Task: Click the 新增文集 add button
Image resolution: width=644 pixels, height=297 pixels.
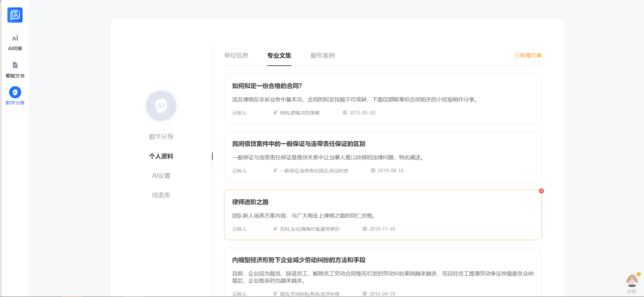Action: coord(528,56)
